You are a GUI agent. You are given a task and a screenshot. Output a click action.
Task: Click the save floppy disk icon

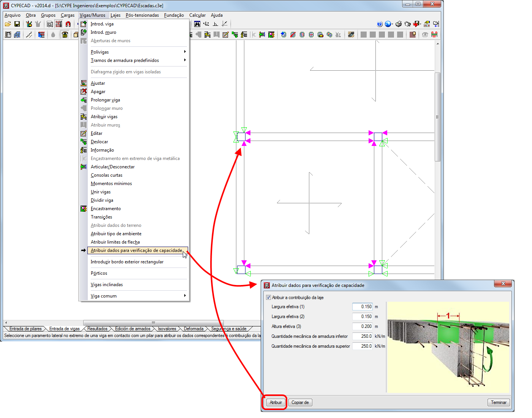point(17,24)
